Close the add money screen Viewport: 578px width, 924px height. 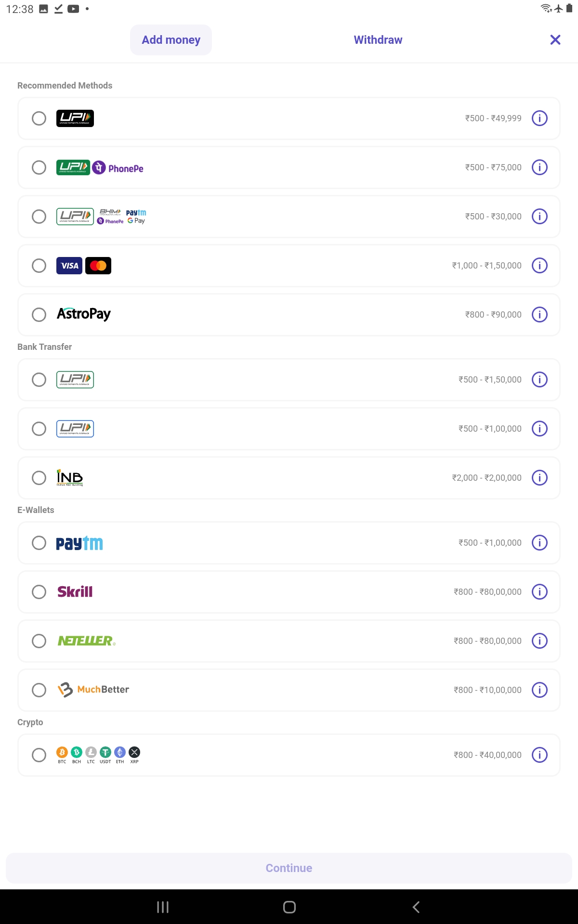tap(555, 40)
